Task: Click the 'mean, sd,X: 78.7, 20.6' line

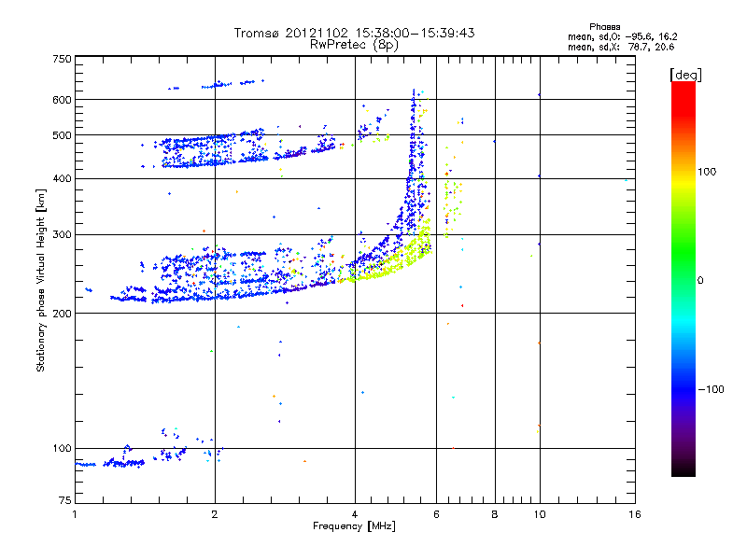Action: coord(621,47)
